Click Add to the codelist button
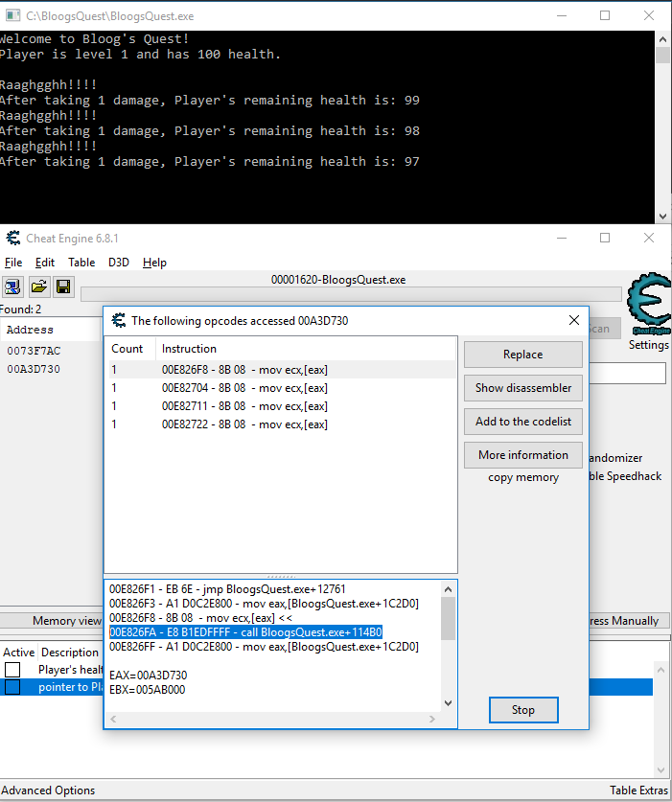672x802 pixels. (x=523, y=422)
